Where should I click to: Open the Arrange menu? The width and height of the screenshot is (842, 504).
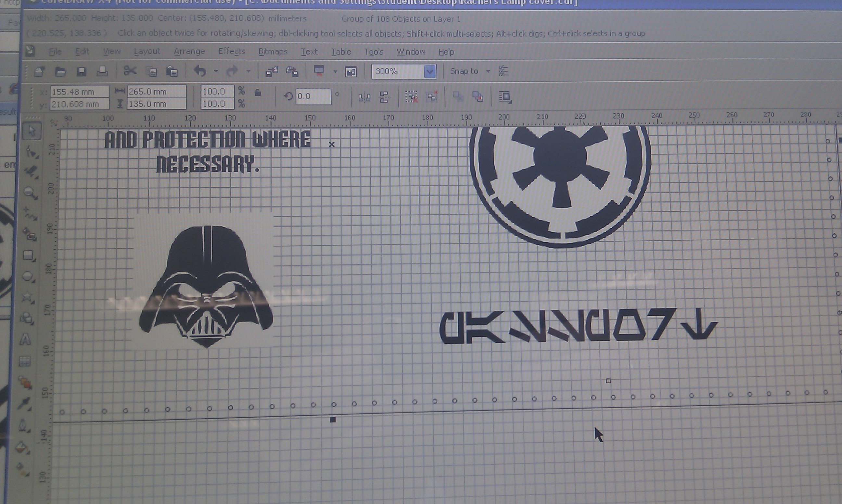(x=189, y=51)
